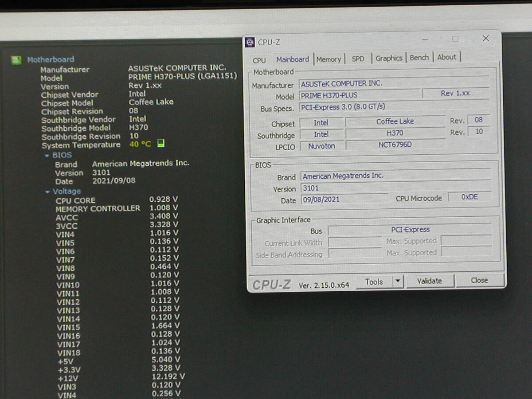The image size is (532, 399).
Task: Click the green System Temperature indicator icon
Action: coord(161,143)
